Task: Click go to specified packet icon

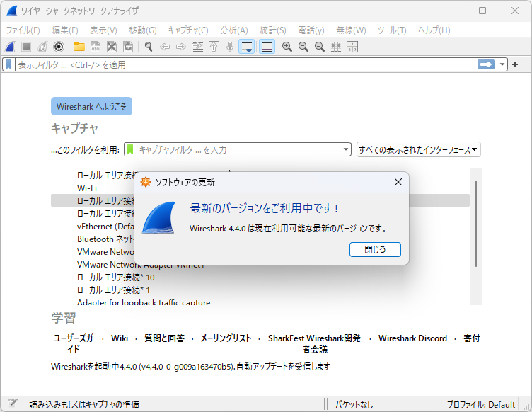Action: coord(197,47)
